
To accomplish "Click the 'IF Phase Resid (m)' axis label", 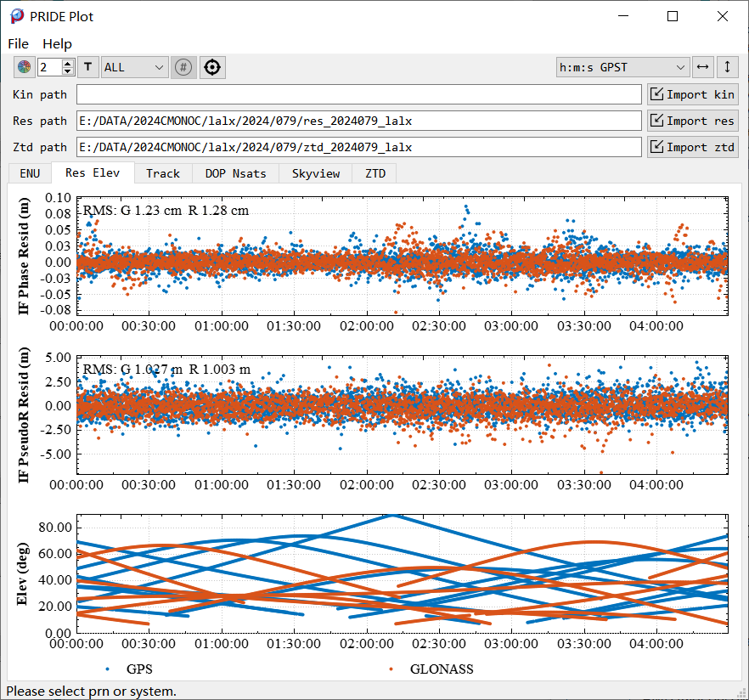I will click(24, 256).
